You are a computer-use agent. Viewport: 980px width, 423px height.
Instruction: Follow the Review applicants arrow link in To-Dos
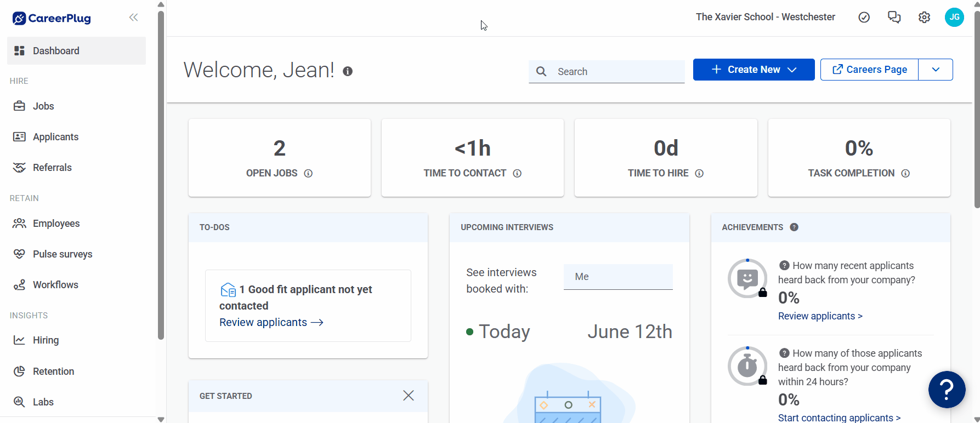271,322
